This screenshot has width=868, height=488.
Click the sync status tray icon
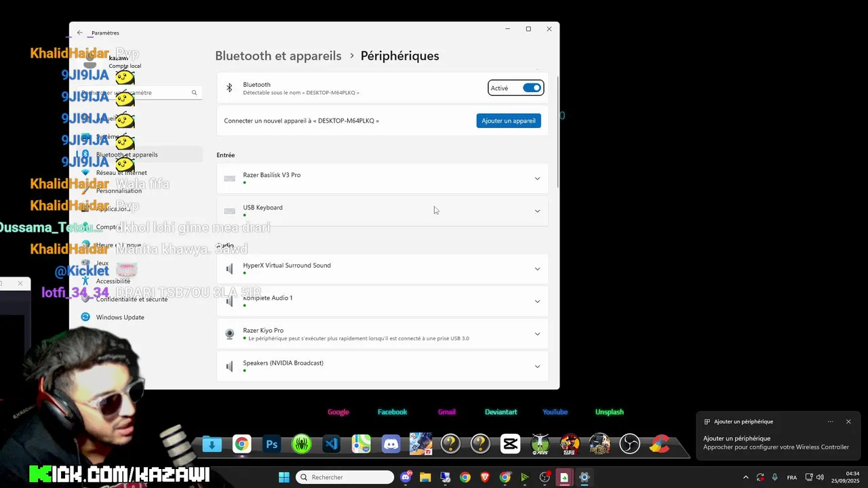coord(760,477)
